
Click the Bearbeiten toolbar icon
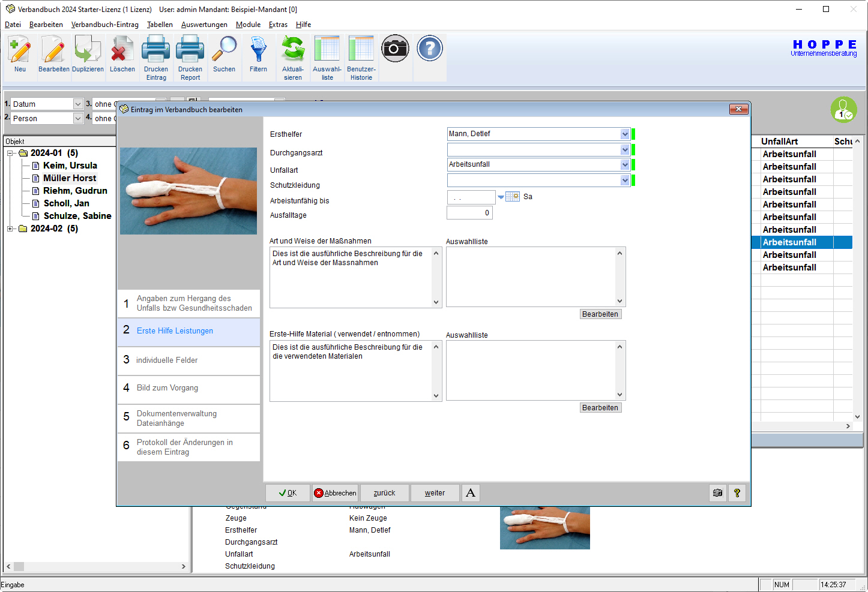[x=53, y=49]
